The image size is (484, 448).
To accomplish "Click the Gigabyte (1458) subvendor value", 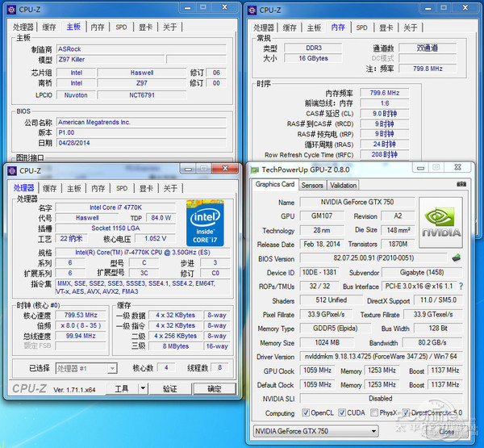I will pyautogui.click(x=422, y=273).
